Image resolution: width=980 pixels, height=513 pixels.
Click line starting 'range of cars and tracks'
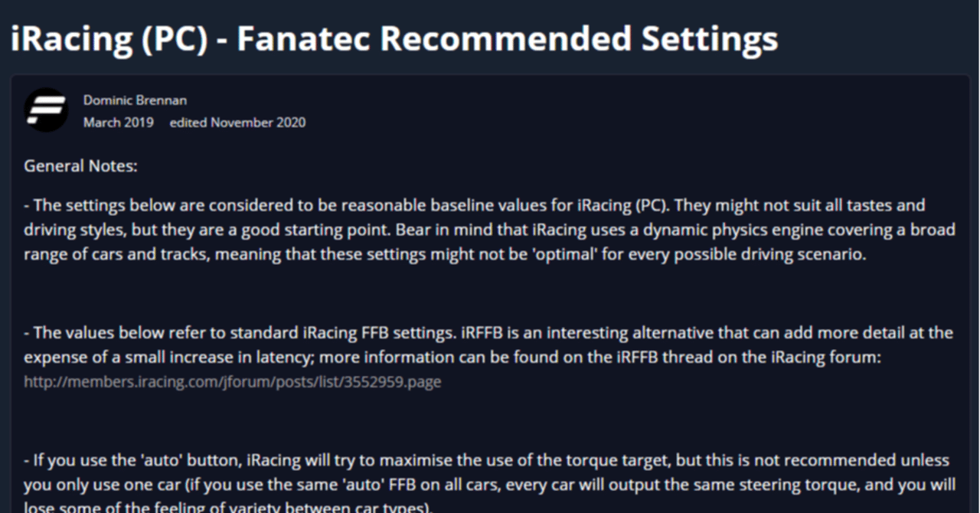(445, 254)
